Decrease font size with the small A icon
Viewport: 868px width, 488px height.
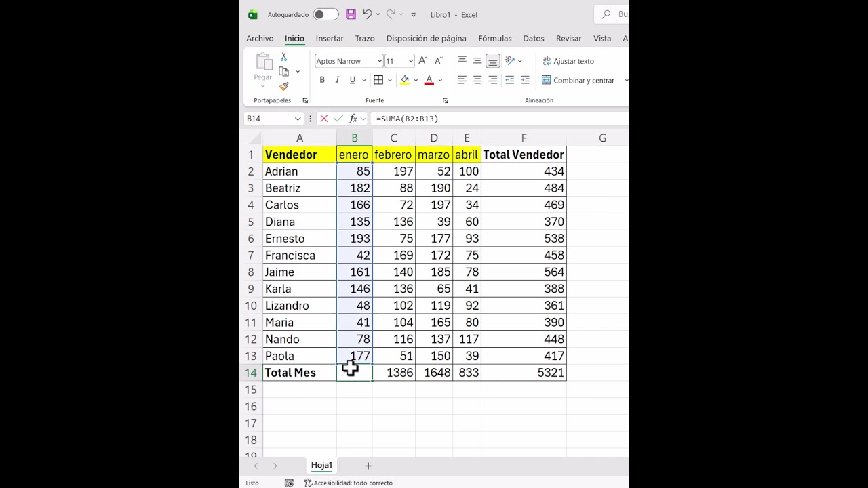pyautogui.click(x=438, y=61)
